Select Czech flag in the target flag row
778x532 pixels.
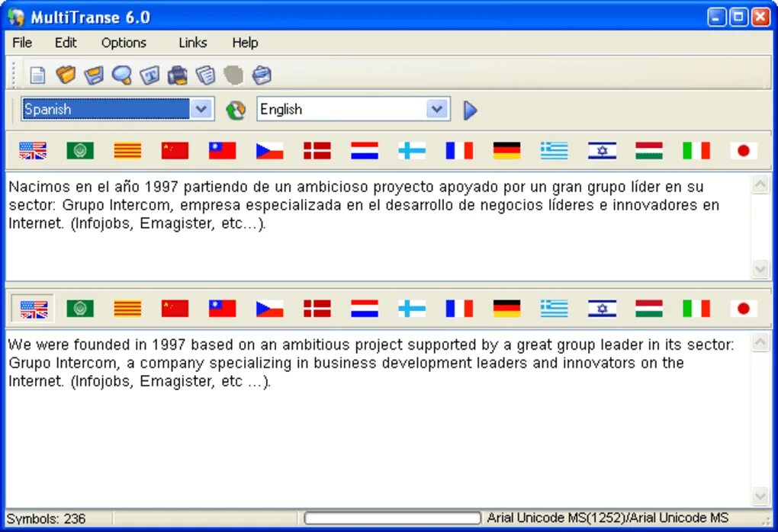pyautogui.click(x=270, y=309)
